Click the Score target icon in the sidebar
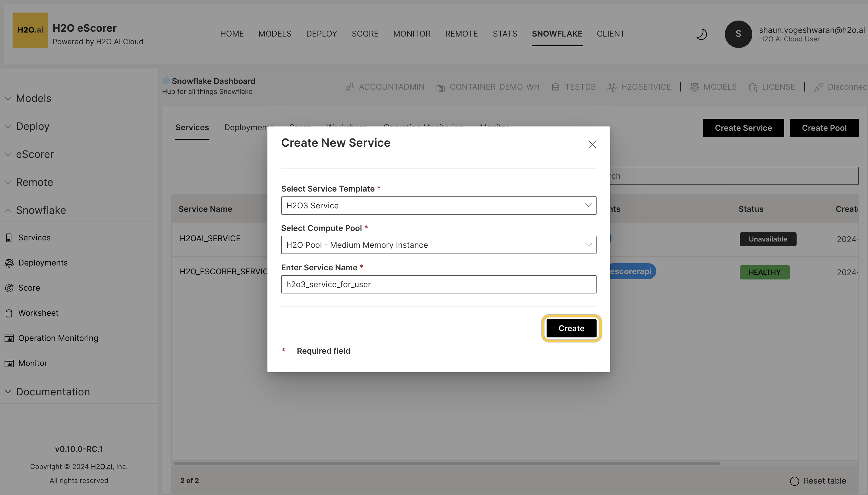The height and width of the screenshot is (495, 868). (x=9, y=288)
